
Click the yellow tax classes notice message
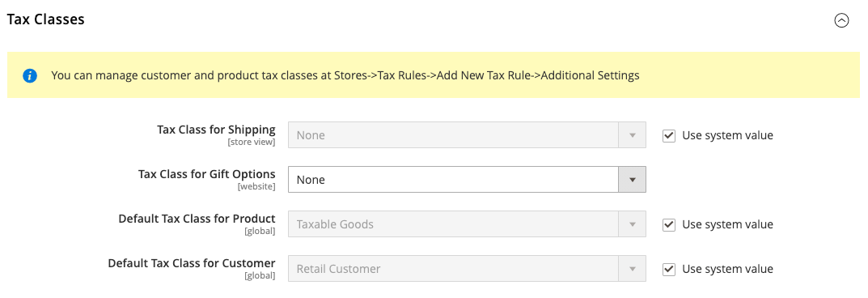[434, 75]
